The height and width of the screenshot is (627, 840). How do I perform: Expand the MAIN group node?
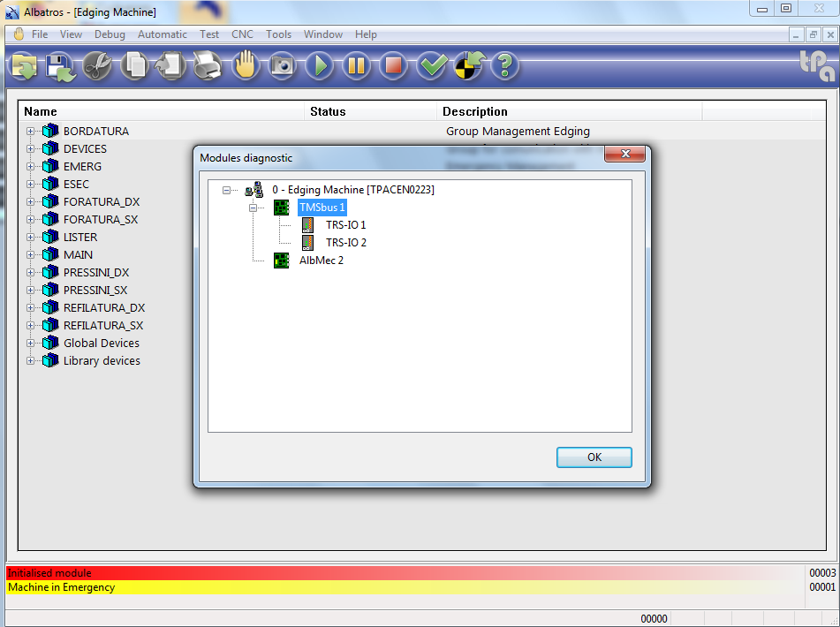[x=31, y=255]
